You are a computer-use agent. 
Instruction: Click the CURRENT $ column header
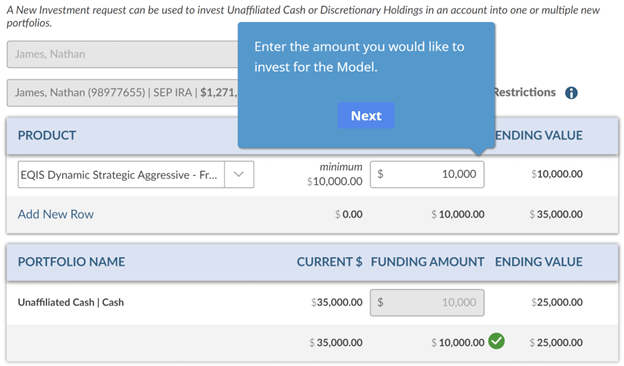pos(330,262)
